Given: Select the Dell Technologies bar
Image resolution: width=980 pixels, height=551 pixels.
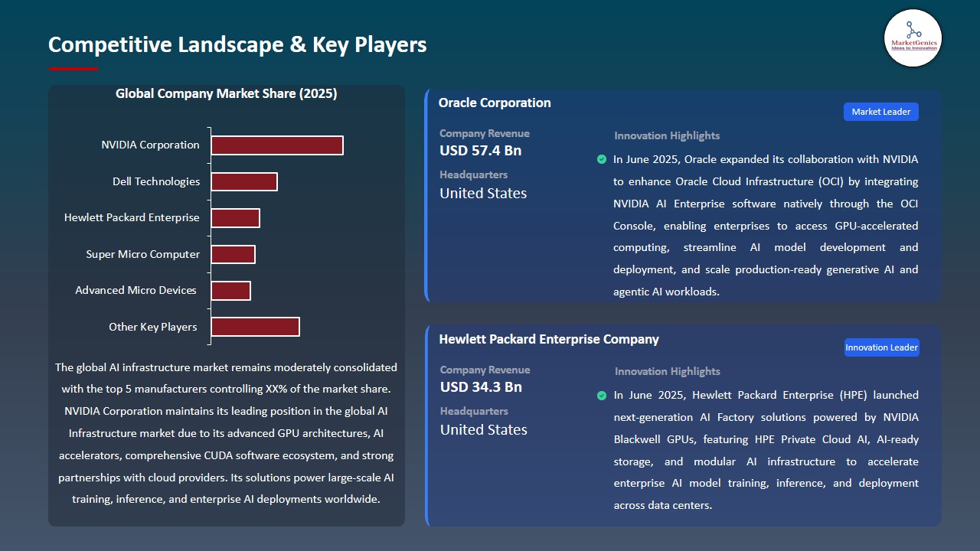Looking at the screenshot, I should 244,181.
